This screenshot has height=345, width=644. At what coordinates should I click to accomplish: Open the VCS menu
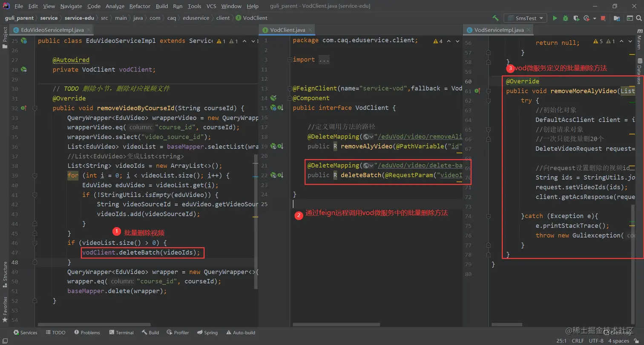pyautogui.click(x=211, y=6)
